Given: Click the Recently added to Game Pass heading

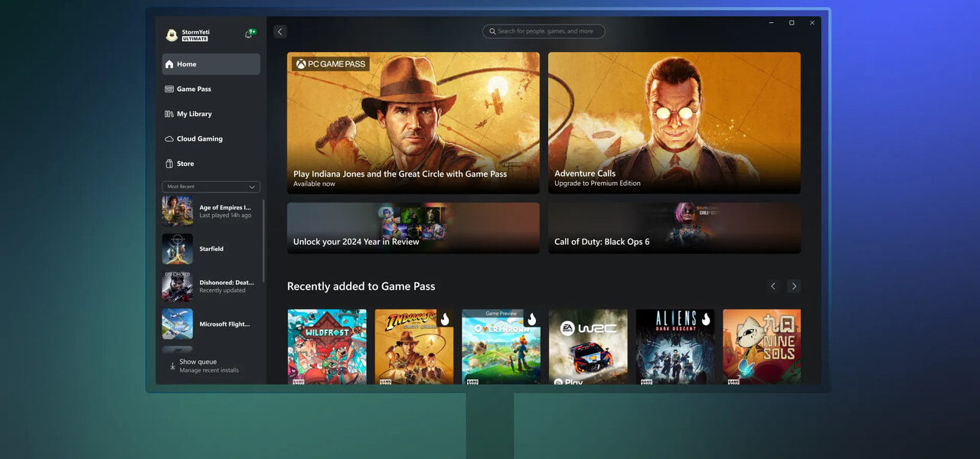Looking at the screenshot, I should pos(361,286).
